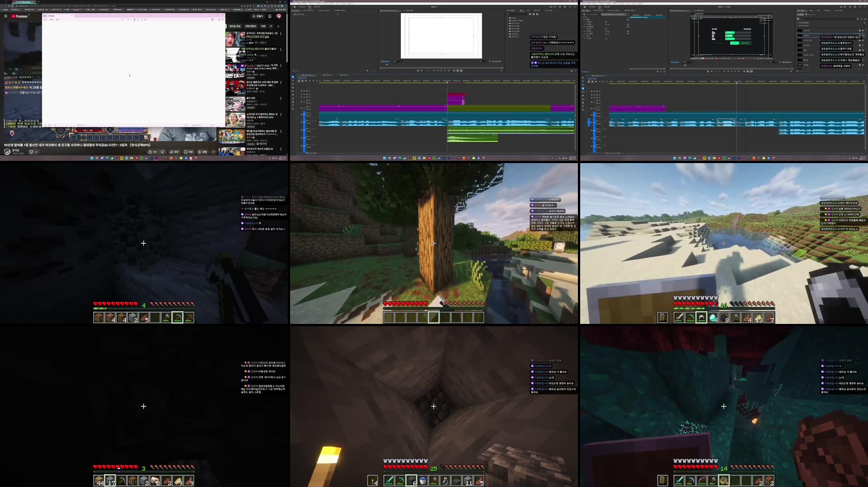Screen dimensions: 868x487
Task: Click the YouTube notification bell icon
Action: click(269, 16)
